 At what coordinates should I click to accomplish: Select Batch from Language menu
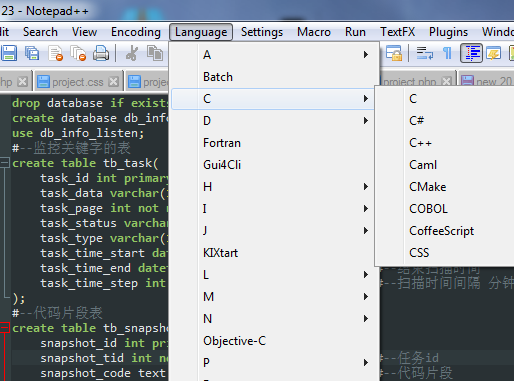tap(274, 77)
